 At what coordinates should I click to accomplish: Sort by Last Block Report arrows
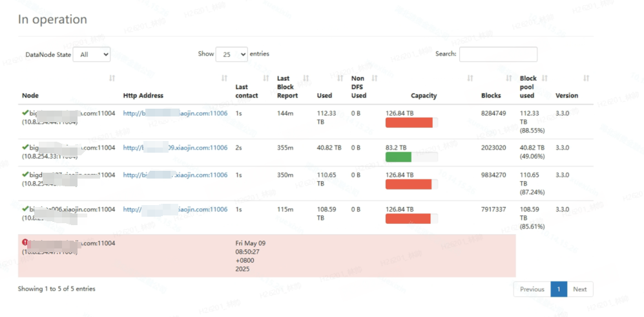[306, 78]
